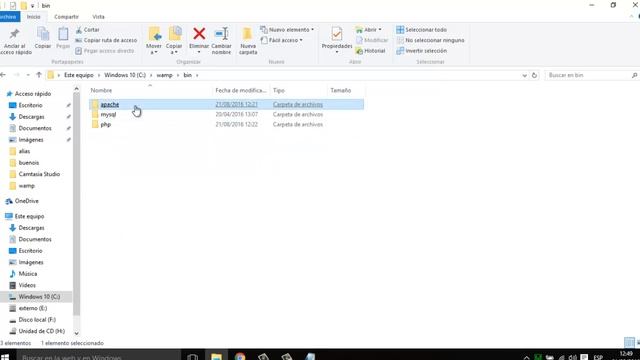Open the Fácil acceso dropdown
This screenshot has height=360, width=640.
click(x=282, y=40)
